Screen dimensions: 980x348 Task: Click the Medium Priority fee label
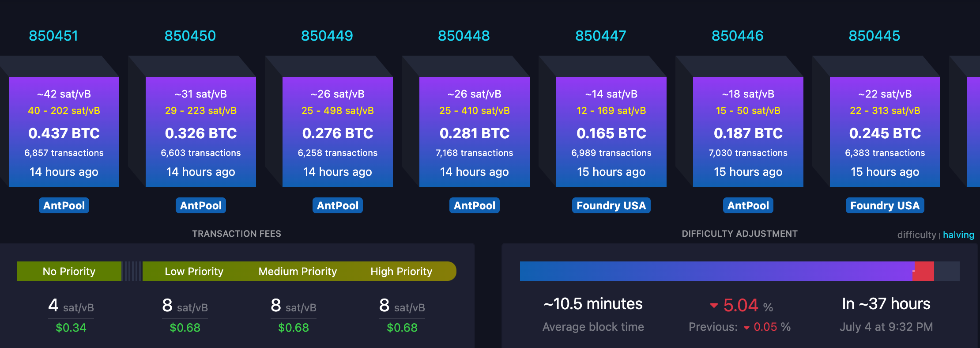pyautogui.click(x=298, y=271)
